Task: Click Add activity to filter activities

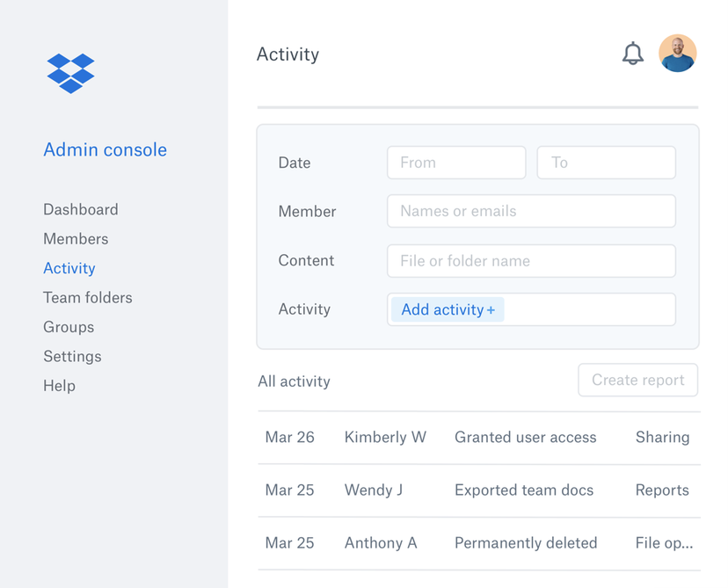Action: 447,309
